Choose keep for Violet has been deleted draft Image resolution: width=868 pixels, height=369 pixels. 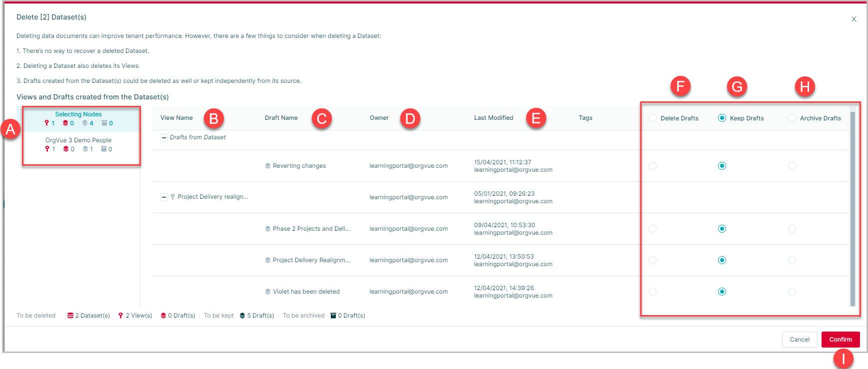pos(722,292)
